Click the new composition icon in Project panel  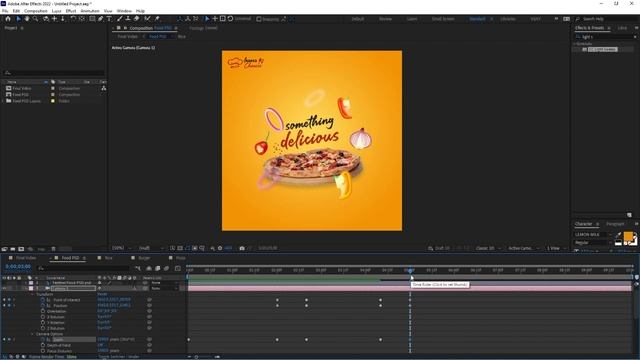[x=21, y=249]
